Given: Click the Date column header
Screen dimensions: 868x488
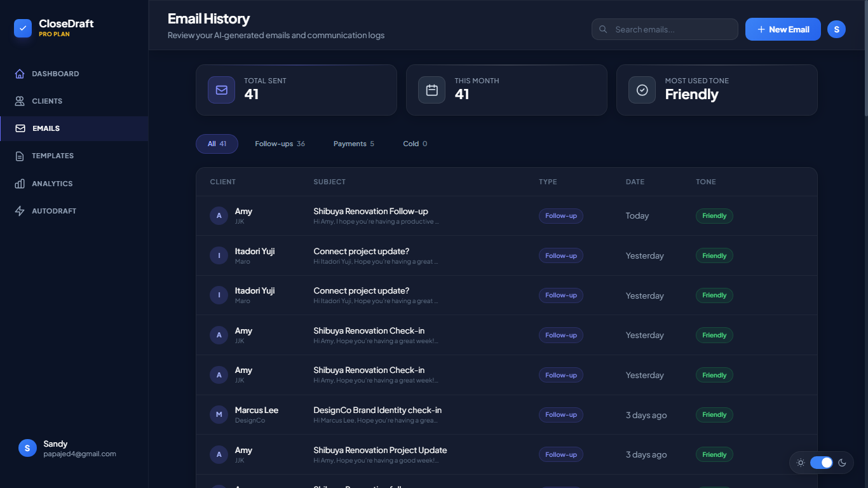Looking at the screenshot, I should tap(635, 182).
